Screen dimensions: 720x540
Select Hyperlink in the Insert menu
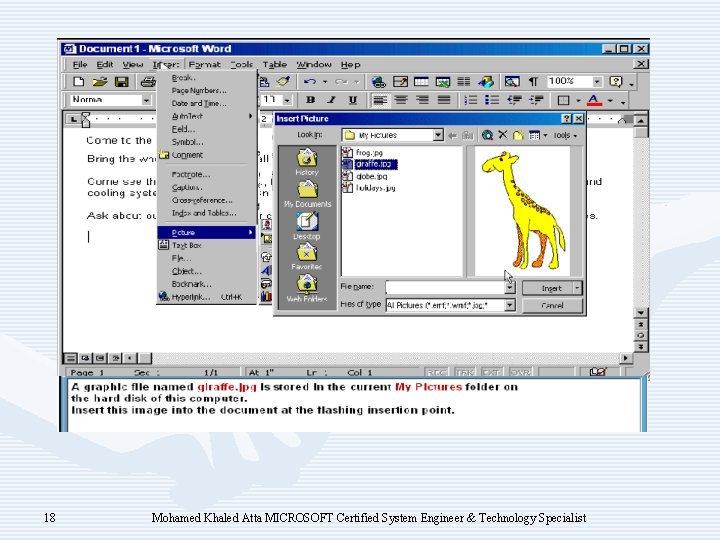point(207,297)
